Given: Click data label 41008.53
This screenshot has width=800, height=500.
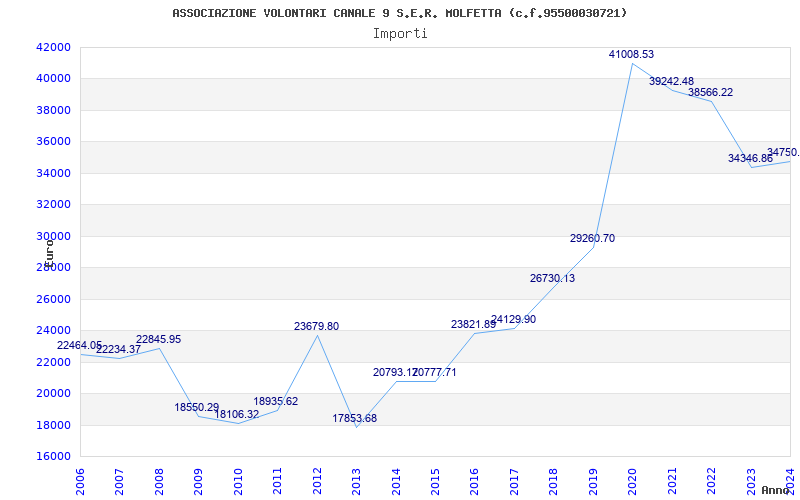Looking at the screenshot, I should [631, 54].
